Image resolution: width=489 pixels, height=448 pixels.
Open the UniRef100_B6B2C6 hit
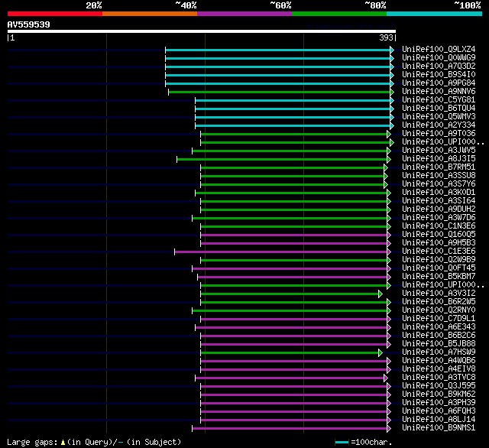[439, 336]
